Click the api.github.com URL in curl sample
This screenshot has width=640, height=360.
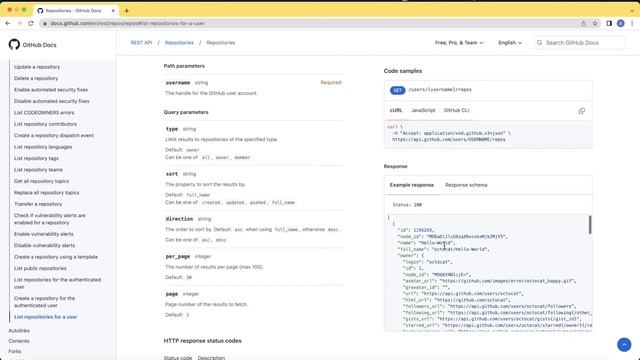(449, 140)
